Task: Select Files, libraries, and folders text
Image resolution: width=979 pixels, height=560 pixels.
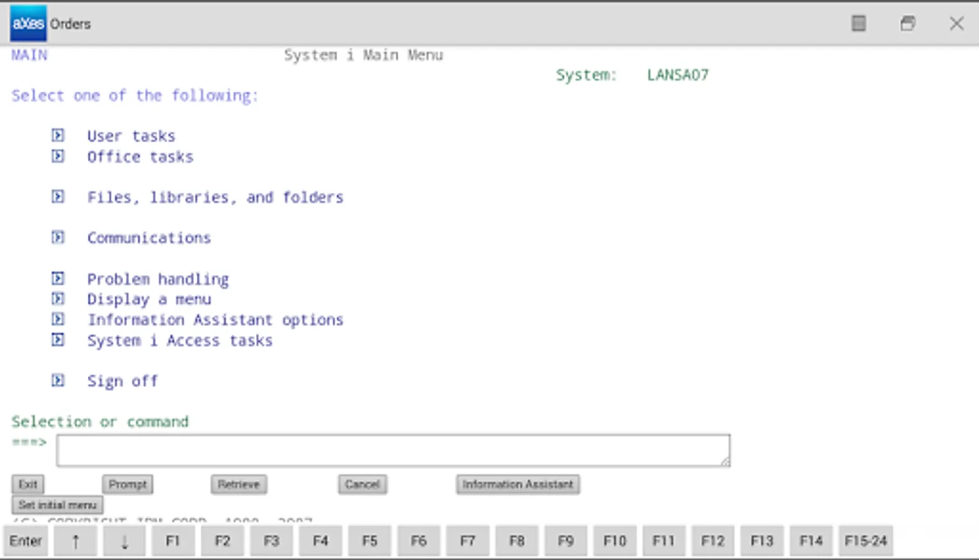Action: tap(215, 197)
